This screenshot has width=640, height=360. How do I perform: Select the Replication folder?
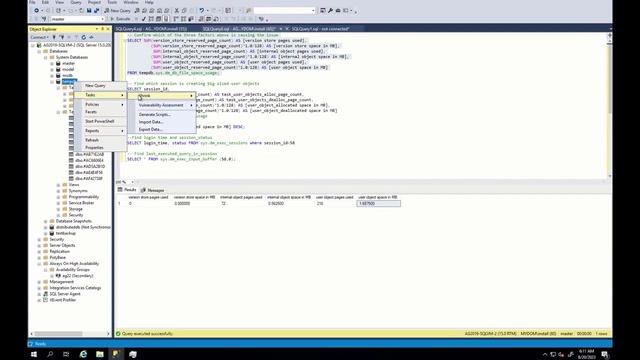click(x=60, y=251)
